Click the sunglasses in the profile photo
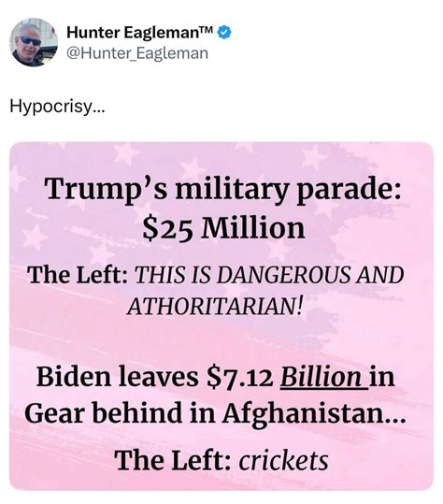 click(31, 40)
